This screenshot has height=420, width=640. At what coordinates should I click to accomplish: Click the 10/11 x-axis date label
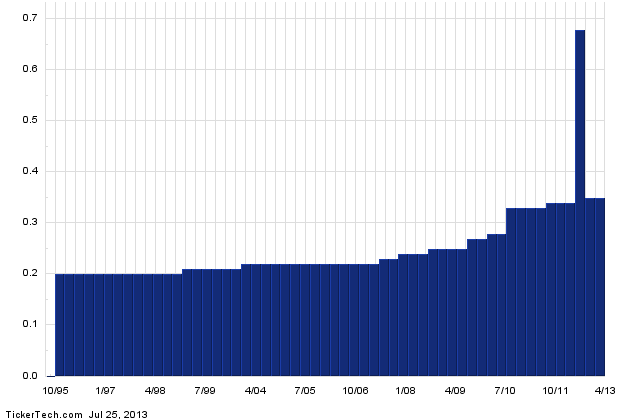(x=555, y=391)
